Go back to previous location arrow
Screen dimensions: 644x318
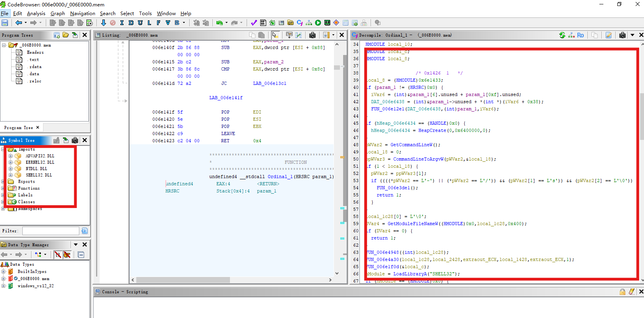pos(18,23)
